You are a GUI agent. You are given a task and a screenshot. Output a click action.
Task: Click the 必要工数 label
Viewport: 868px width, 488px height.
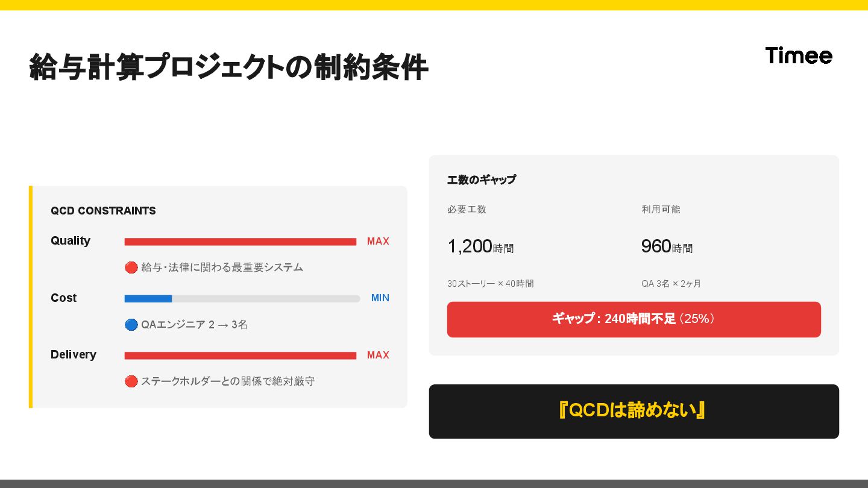pos(467,210)
